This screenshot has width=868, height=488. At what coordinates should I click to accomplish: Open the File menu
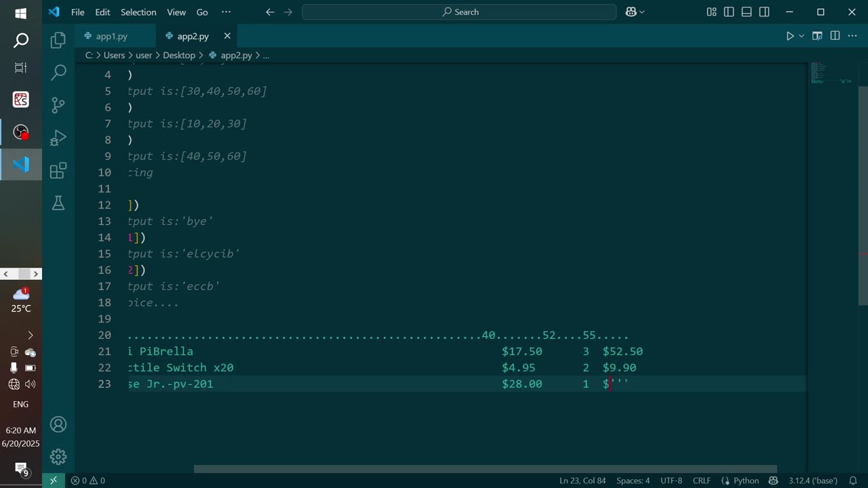pyautogui.click(x=78, y=12)
